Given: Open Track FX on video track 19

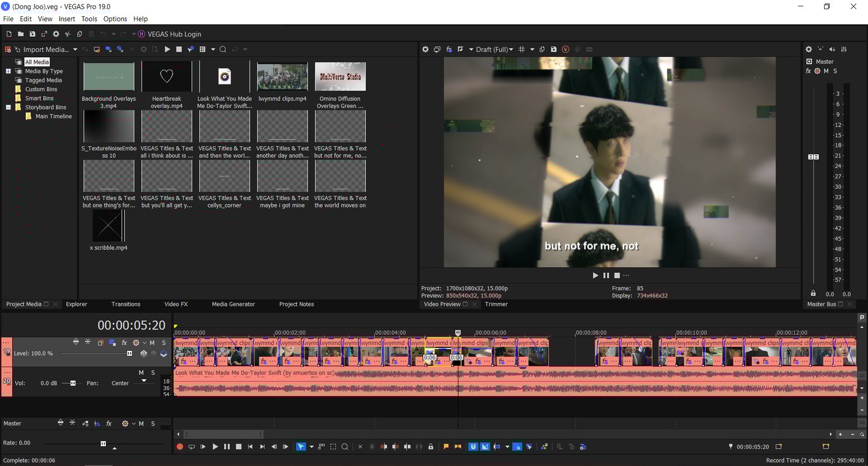Looking at the screenshot, I should (124, 343).
